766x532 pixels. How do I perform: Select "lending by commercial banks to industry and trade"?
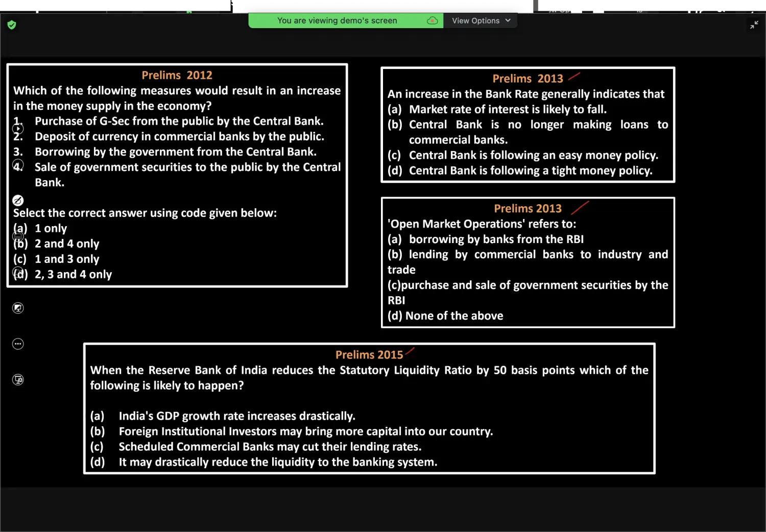click(528, 262)
